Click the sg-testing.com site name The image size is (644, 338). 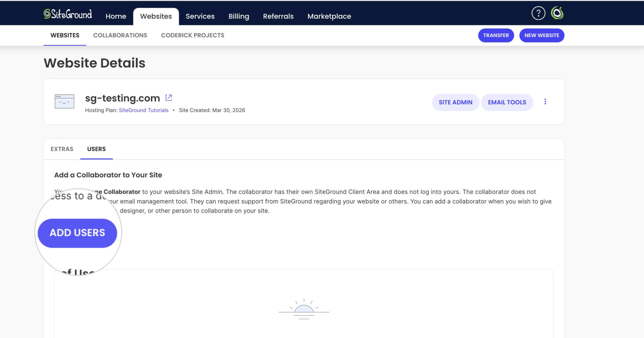[122, 98]
